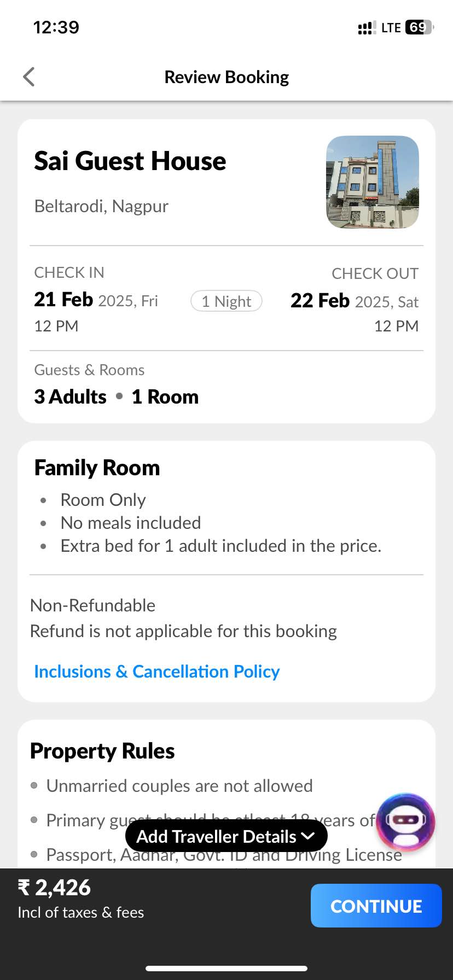This screenshot has height=980, width=453.
Task: Tap the 1 Night duration badge
Action: tap(226, 301)
